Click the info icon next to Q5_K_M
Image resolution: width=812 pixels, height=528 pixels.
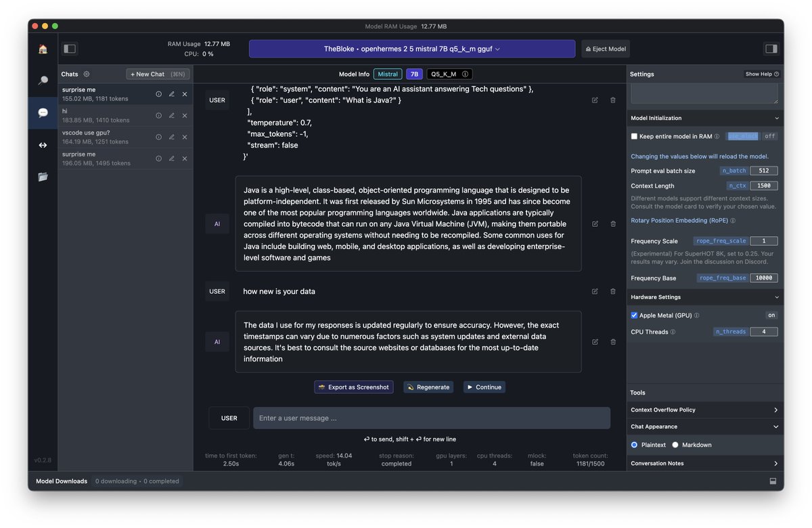465,74
